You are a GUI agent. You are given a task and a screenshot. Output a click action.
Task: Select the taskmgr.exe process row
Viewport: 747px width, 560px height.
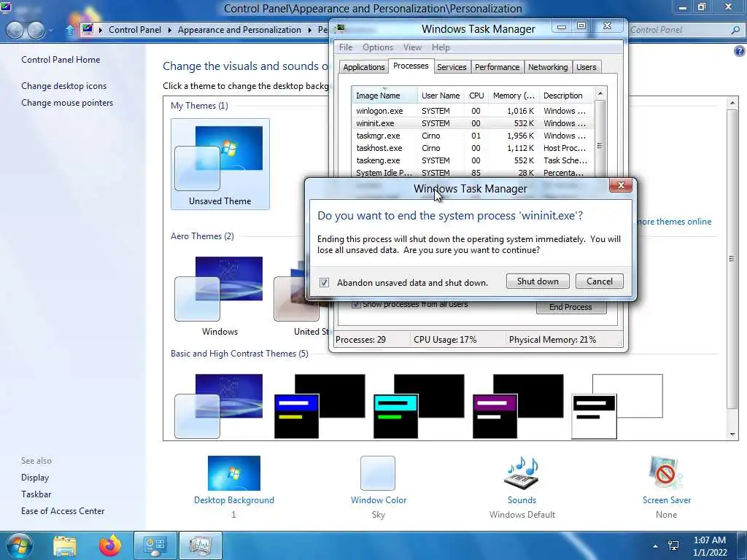[x=473, y=136]
